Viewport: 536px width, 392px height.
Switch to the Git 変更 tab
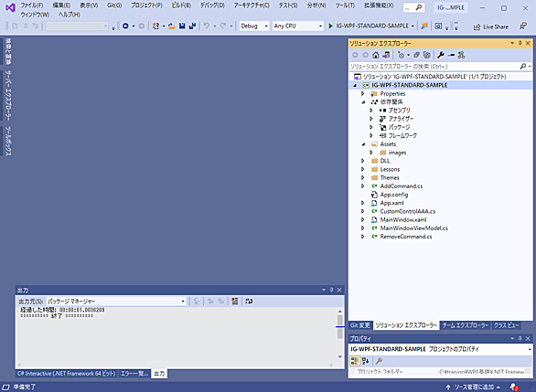360,325
